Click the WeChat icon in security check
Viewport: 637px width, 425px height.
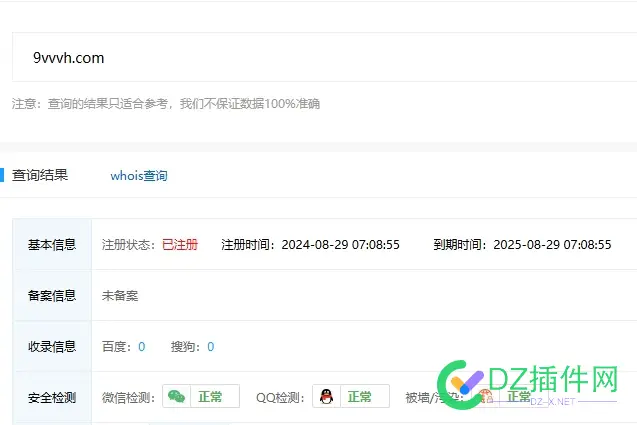176,397
